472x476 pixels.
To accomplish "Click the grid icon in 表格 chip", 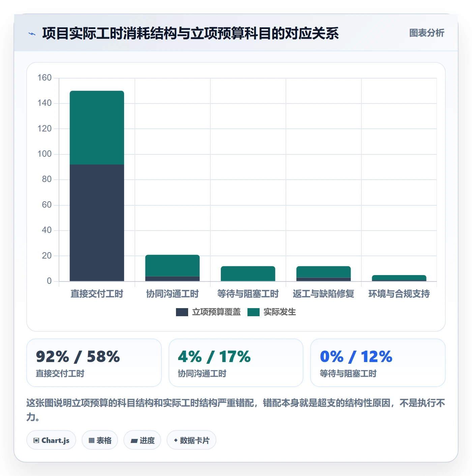I will click(x=91, y=441).
